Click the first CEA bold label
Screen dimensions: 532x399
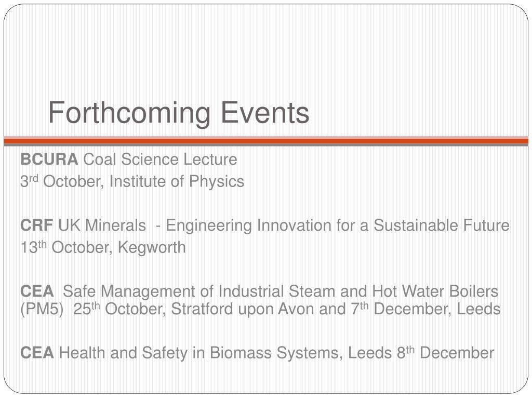[x=37, y=291]
